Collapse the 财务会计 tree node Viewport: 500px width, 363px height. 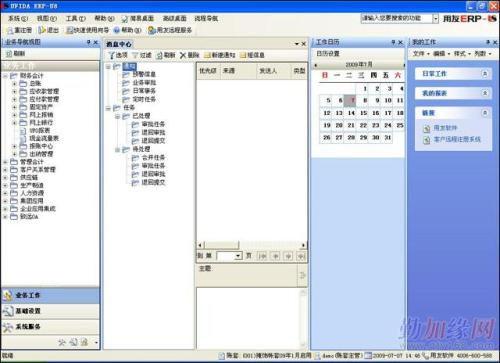click(5, 76)
